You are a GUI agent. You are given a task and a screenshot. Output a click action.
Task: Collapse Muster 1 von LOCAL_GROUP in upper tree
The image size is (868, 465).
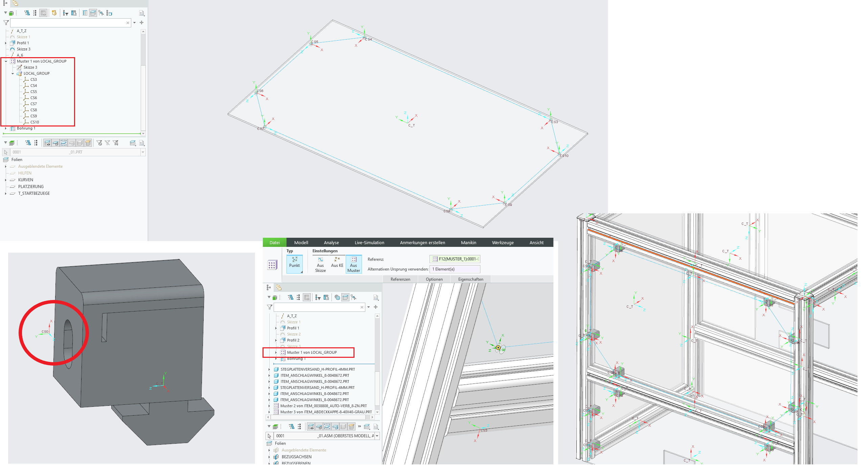6,61
